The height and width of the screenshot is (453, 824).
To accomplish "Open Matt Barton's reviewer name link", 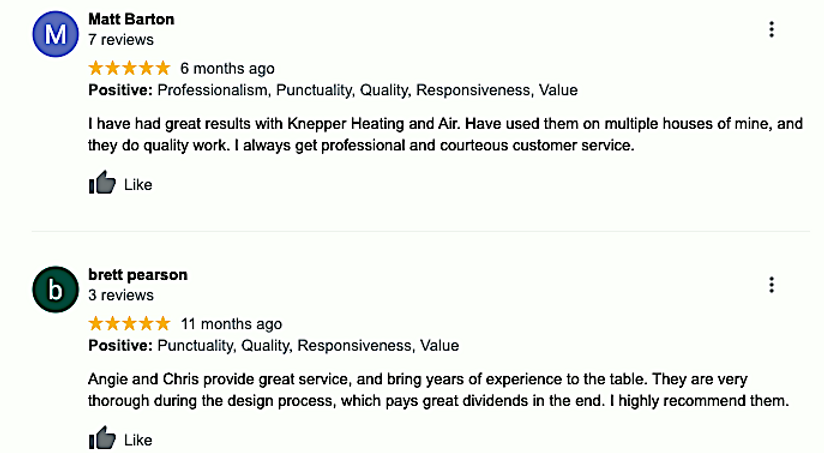I will (x=130, y=19).
